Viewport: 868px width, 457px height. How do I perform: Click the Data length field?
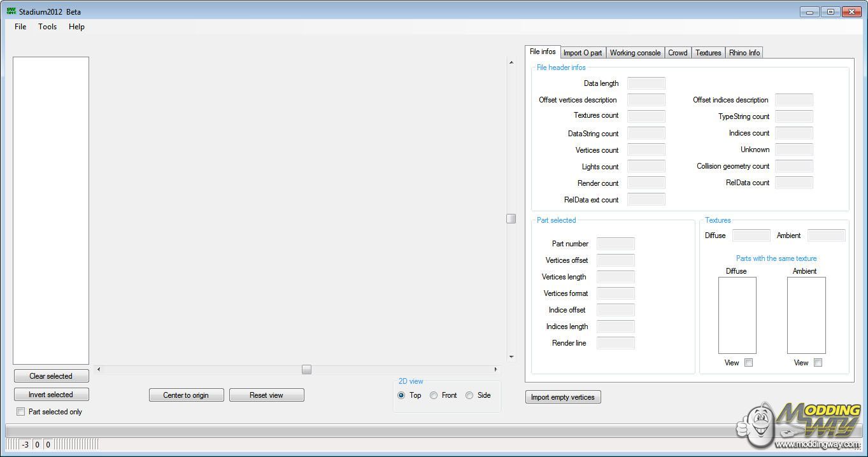click(646, 83)
